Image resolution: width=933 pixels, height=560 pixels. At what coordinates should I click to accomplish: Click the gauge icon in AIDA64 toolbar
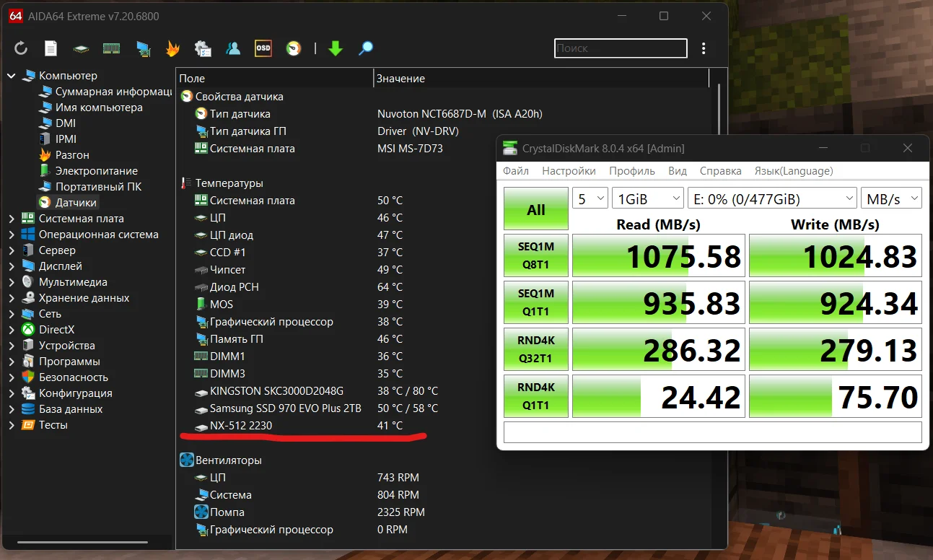[x=293, y=48]
